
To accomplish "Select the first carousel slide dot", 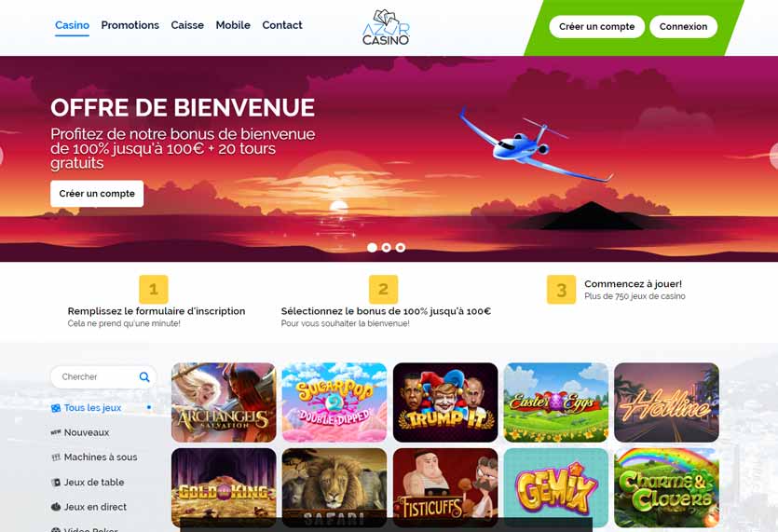I will (x=372, y=247).
